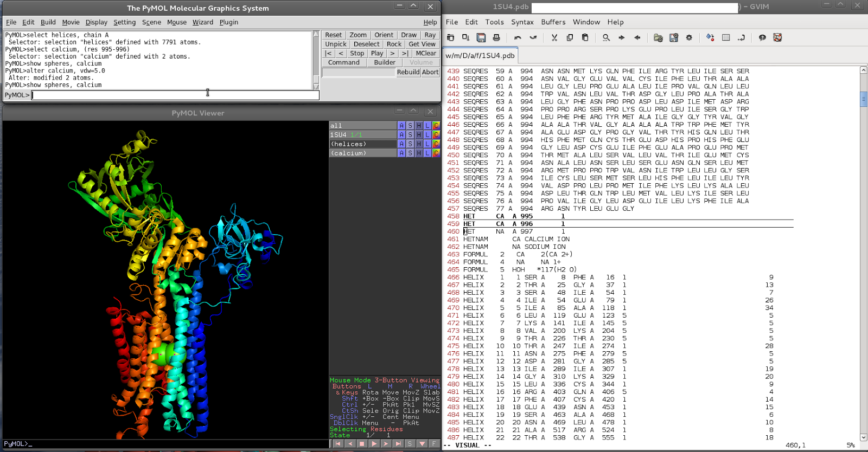The height and width of the screenshot is (452, 868).
Task: Click the Get View button in PyMOL
Action: coord(422,44)
